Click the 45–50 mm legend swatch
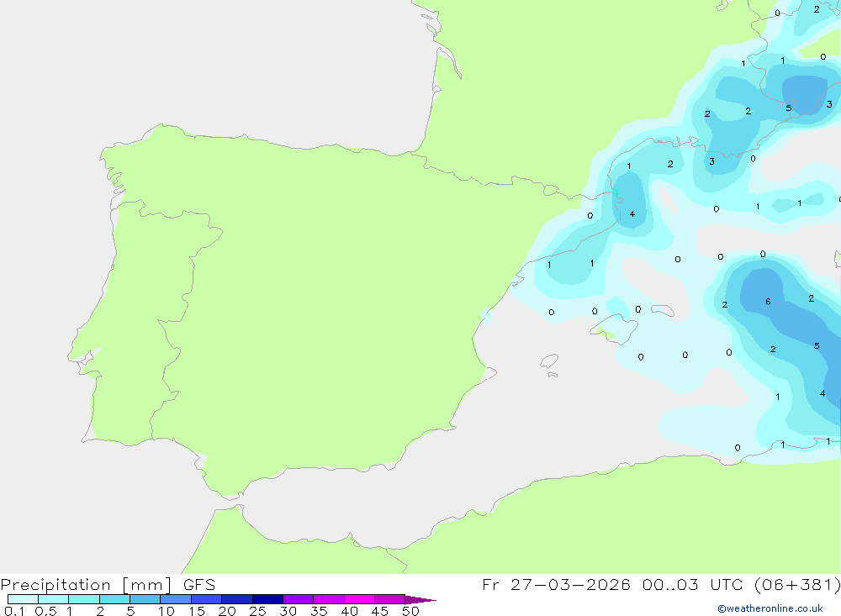Image resolution: width=841 pixels, height=616 pixels. point(390,599)
